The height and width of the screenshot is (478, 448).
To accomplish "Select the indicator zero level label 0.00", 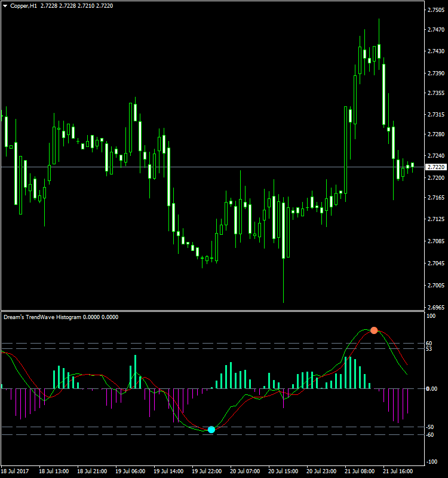I will [431, 389].
